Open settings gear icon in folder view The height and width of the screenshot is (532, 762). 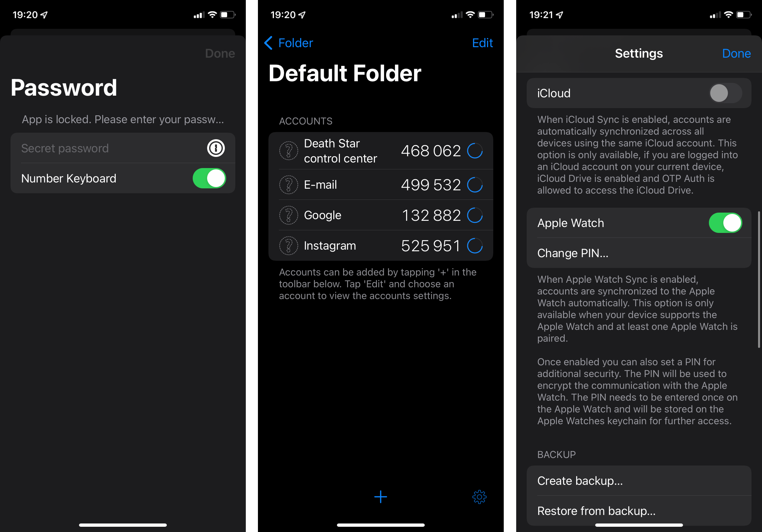click(479, 496)
